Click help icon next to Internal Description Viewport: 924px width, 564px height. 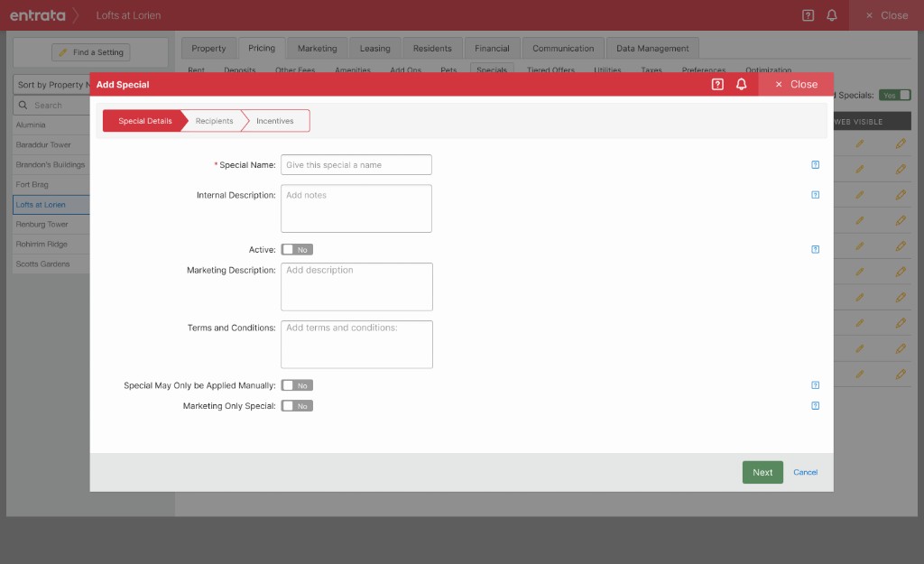pos(815,195)
